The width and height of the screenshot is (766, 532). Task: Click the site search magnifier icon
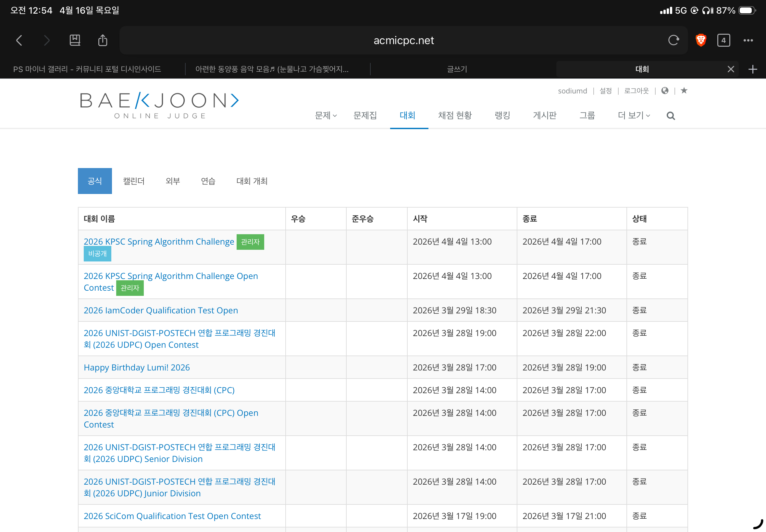click(671, 116)
